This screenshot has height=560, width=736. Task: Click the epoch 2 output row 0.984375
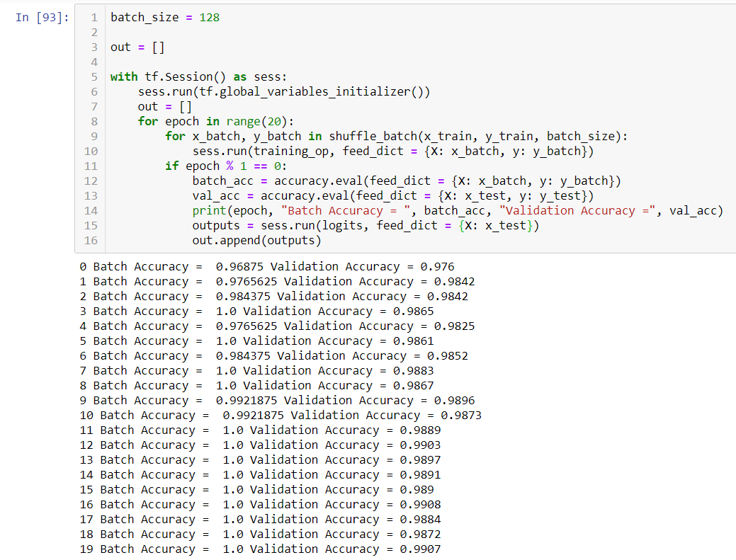(273, 297)
